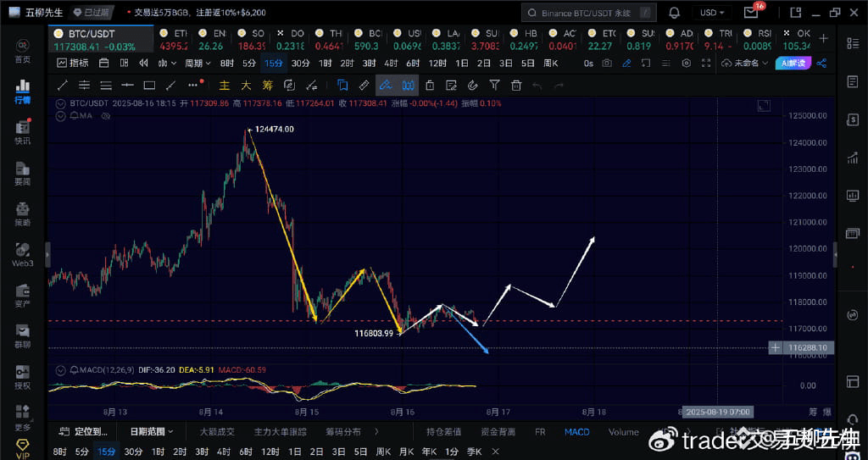Select the MACD sub-indicator tab
The height and width of the screenshot is (460, 868).
576,432
